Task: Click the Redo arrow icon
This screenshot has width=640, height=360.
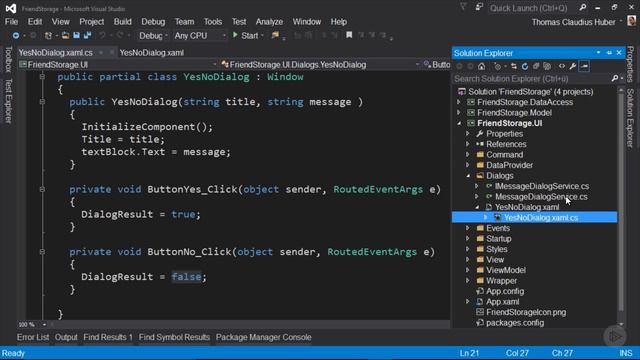Action: pyautogui.click(x=120, y=36)
